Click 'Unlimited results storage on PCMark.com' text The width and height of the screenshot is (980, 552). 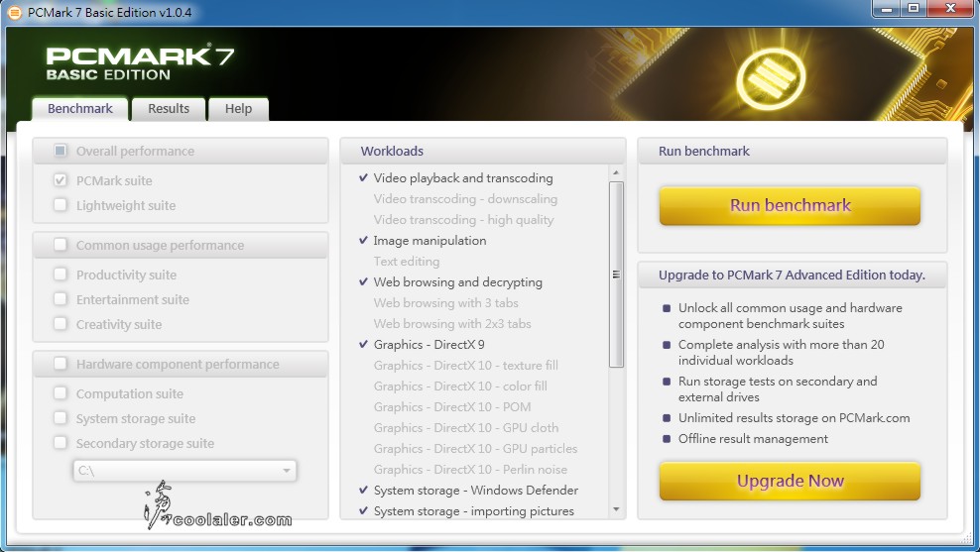pyautogui.click(x=795, y=418)
